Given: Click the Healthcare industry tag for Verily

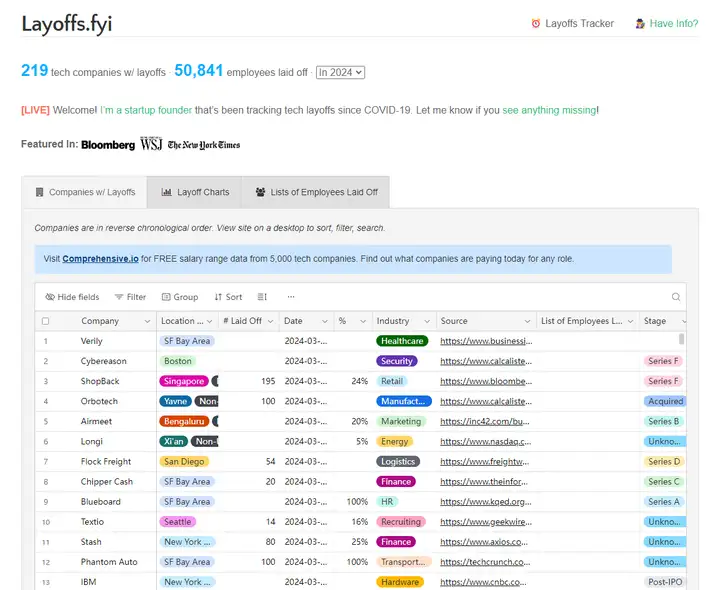Looking at the screenshot, I should tap(402, 341).
